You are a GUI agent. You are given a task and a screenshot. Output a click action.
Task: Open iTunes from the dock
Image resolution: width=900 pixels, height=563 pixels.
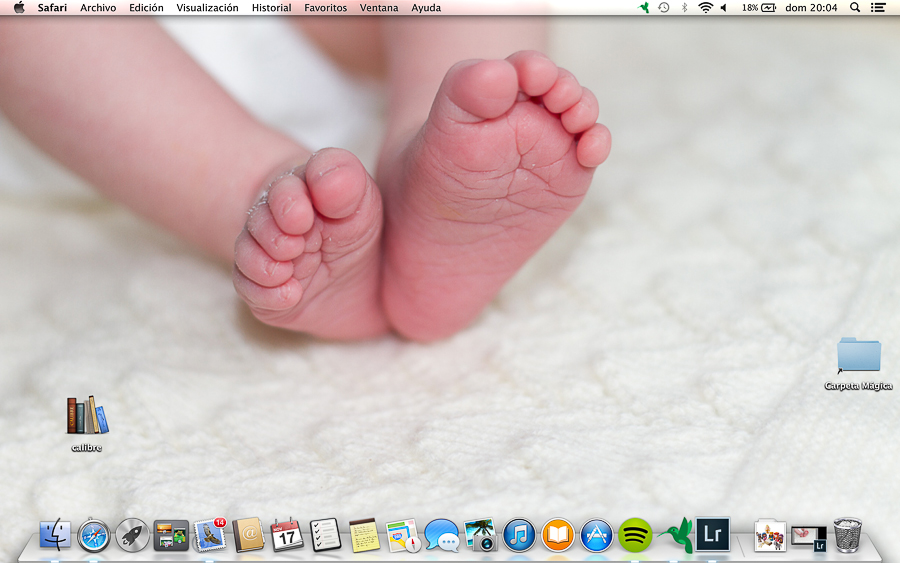pos(519,535)
